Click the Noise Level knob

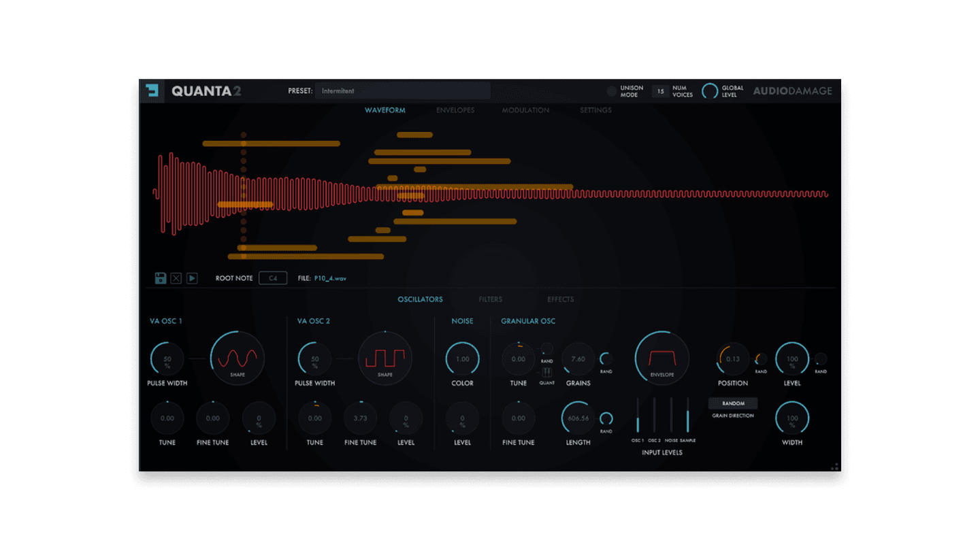coord(463,418)
